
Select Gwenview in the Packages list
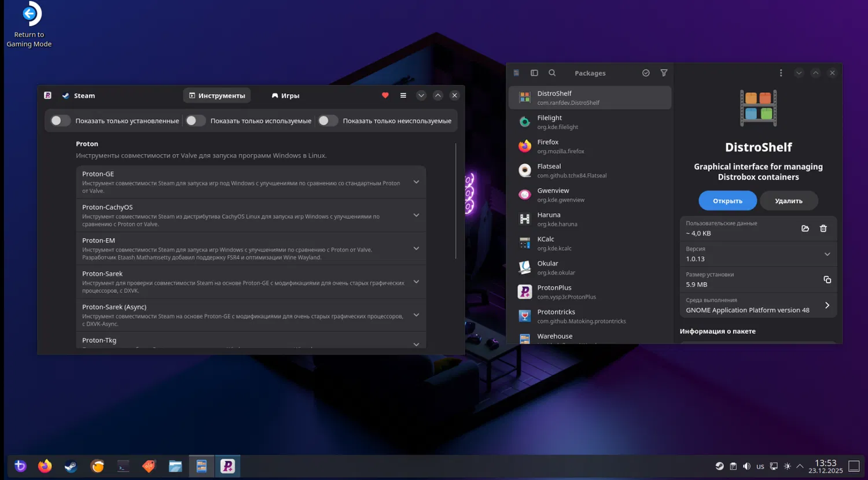click(590, 195)
